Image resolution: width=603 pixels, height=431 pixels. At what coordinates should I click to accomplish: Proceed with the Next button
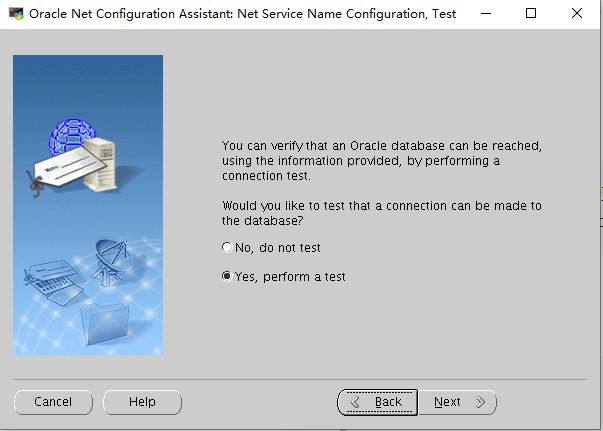(457, 402)
